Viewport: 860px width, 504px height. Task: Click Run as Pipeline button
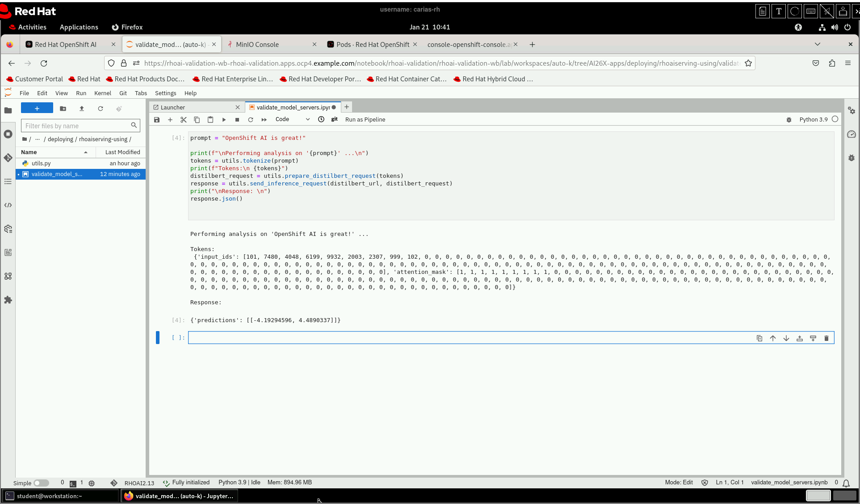coord(365,120)
